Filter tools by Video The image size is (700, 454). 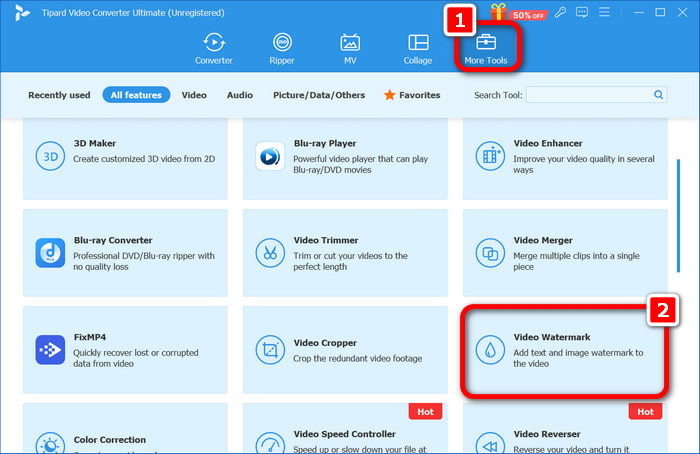(194, 95)
